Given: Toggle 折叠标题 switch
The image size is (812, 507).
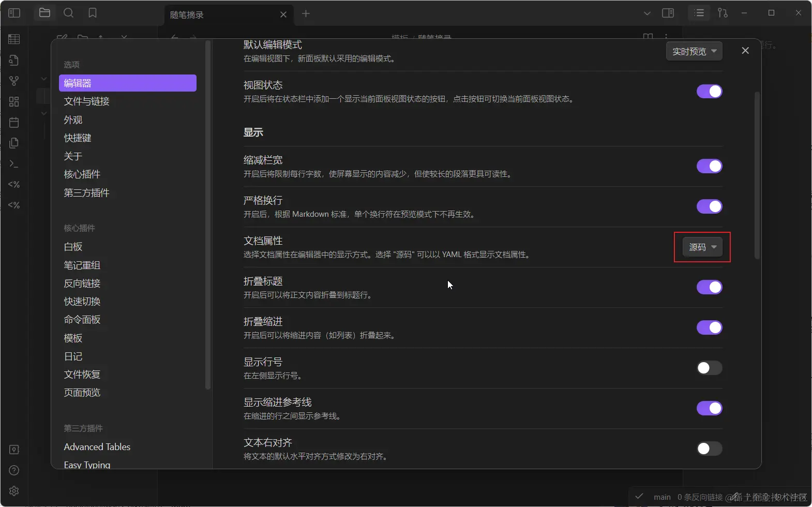Looking at the screenshot, I should coord(709,287).
